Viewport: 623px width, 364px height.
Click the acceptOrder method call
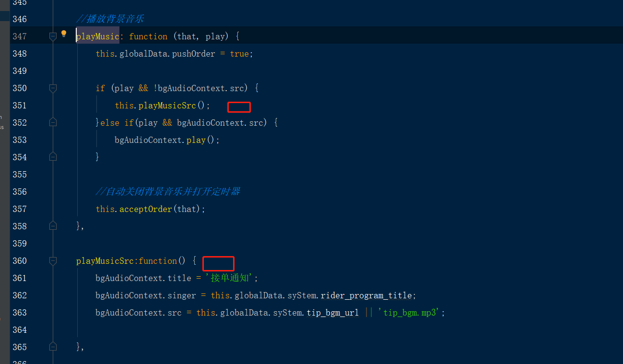click(x=146, y=209)
